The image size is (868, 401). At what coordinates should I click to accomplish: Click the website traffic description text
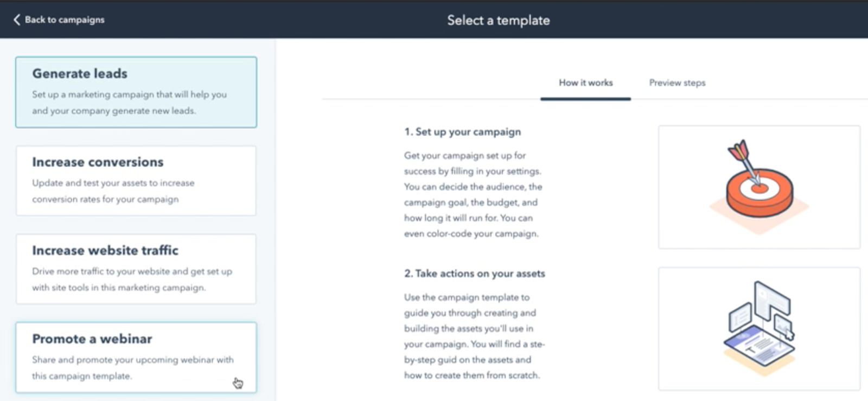132,279
